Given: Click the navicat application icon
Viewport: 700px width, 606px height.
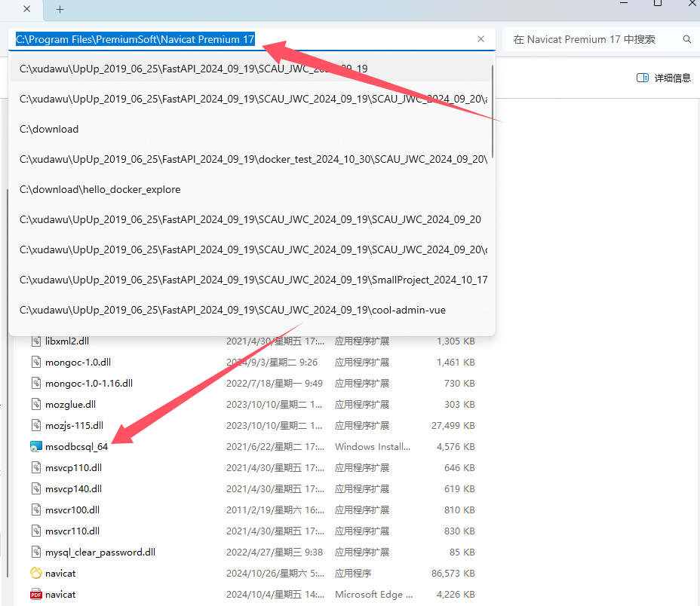Looking at the screenshot, I should 36,573.
